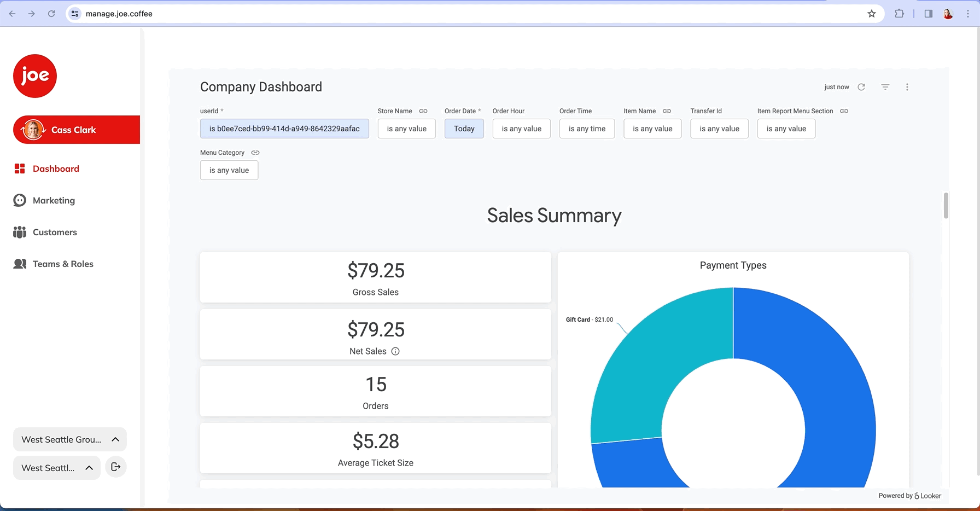Select the Dashboard grid icon
Image resolution: width=980 pixels, height=511 pixels.
point(20,169)
